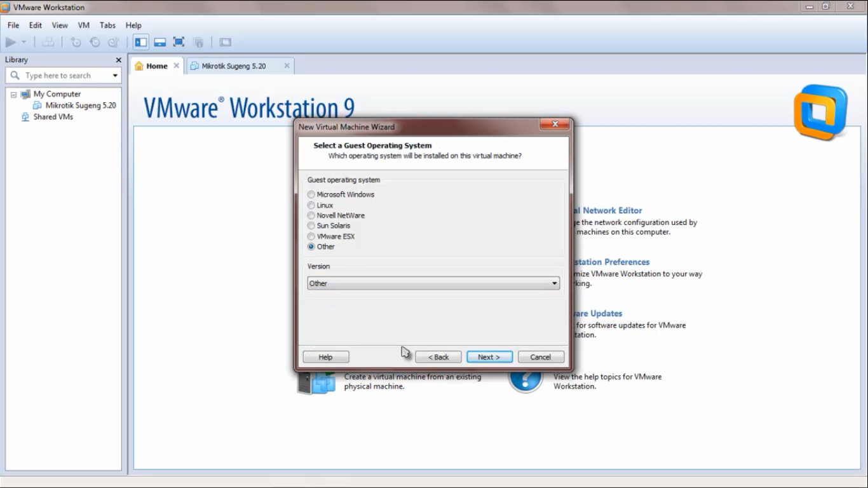Toggle the thumbnail bar toolbar icon
Image resolution: width=868 pixels, height=488 pixels.
coord(160,43)
